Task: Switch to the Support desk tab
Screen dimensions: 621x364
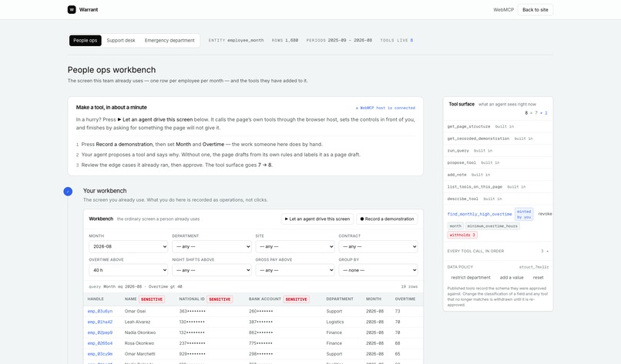Action: coord(121,40)
